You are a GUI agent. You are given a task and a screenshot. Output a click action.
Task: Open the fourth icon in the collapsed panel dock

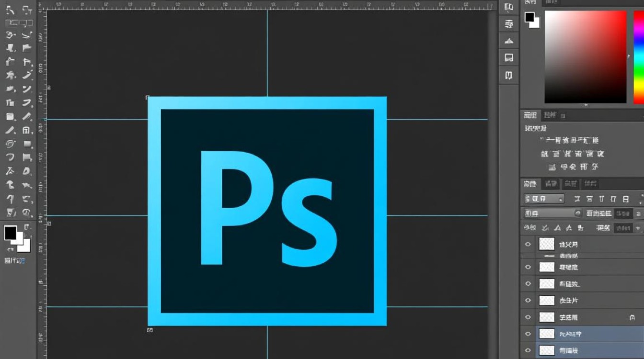tap(509, 58)
